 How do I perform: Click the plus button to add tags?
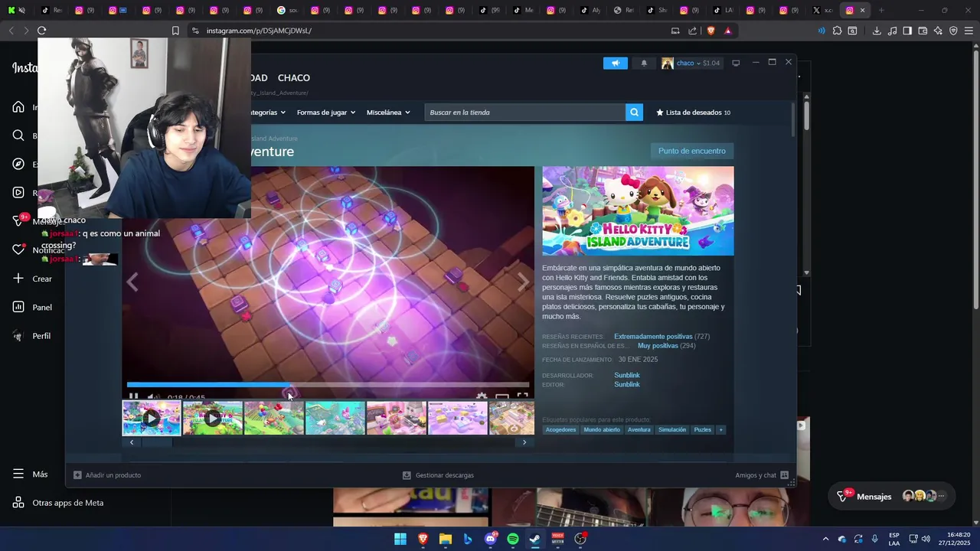point(720,430)
